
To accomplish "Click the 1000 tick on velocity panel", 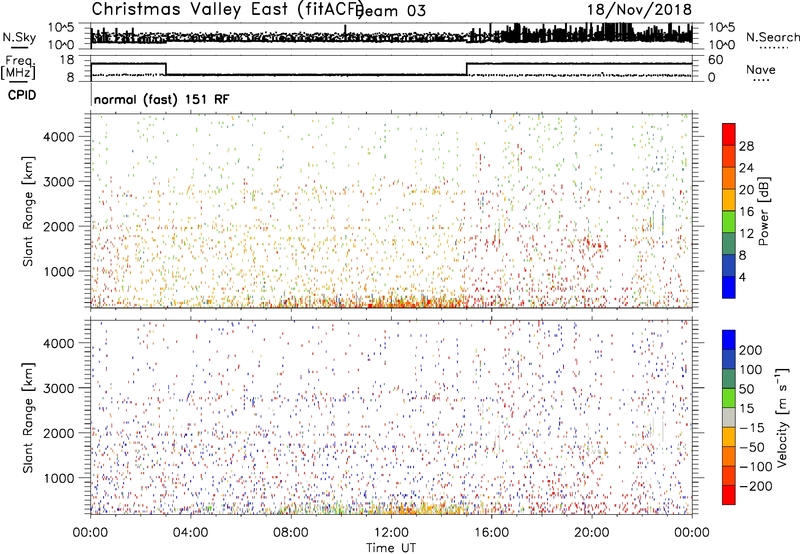I will point(58,478).
